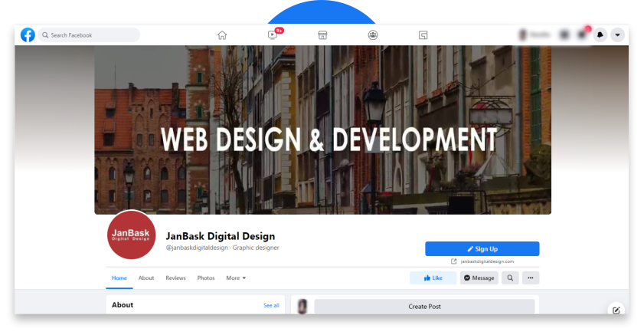Open the Gaming icon in top bar

pos(423,35)
